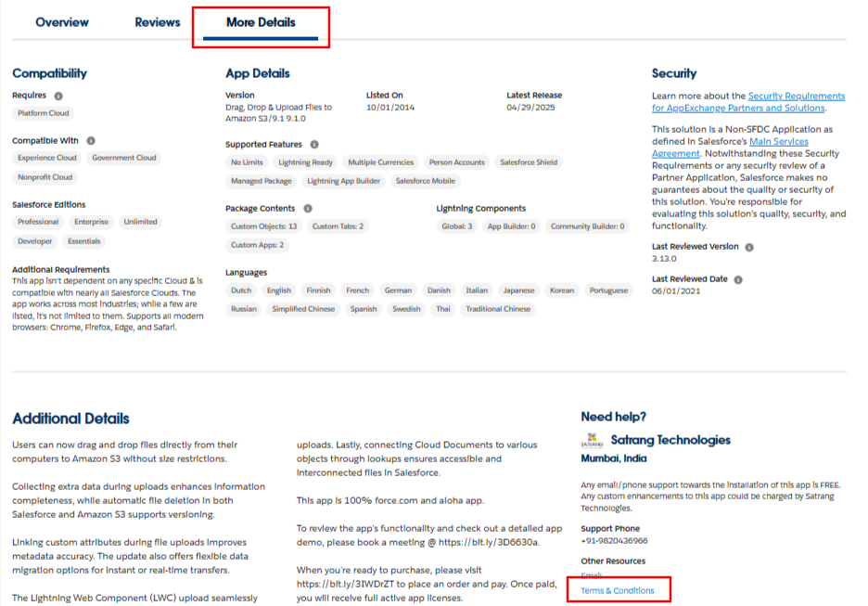Open the Requires info tooltip icon
Image resolution: width=868 pixels, height=606 pixels.
[58, 96]
